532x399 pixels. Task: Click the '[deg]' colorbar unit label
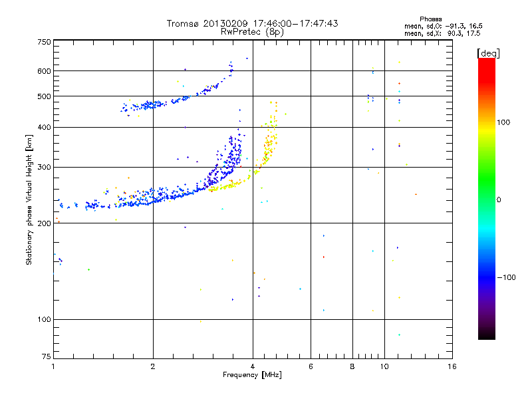pyautogui.click(x=488, y=53)
